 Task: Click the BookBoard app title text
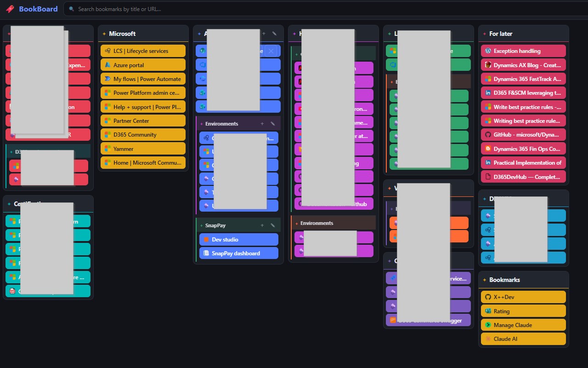(38, 9)
